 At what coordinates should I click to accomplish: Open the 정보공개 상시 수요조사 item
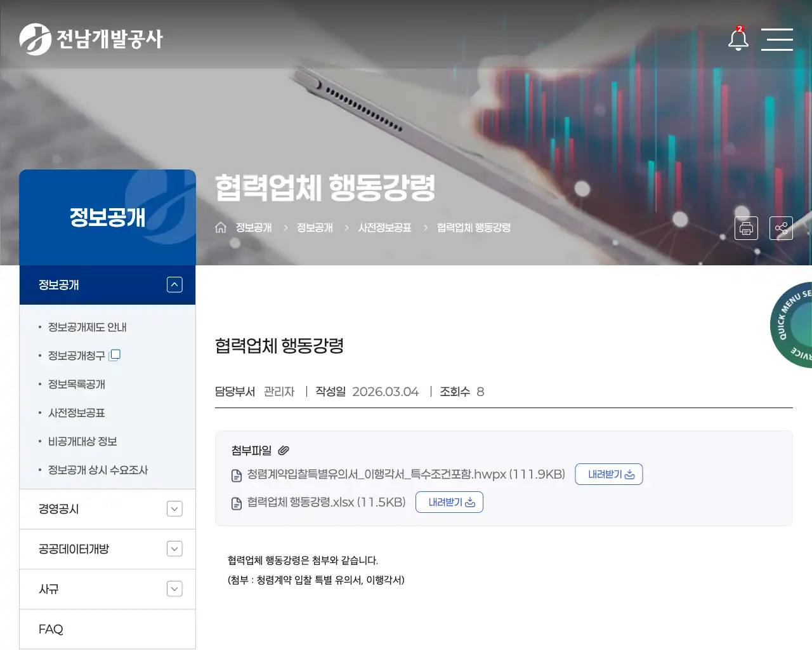[x=98, y=470]
